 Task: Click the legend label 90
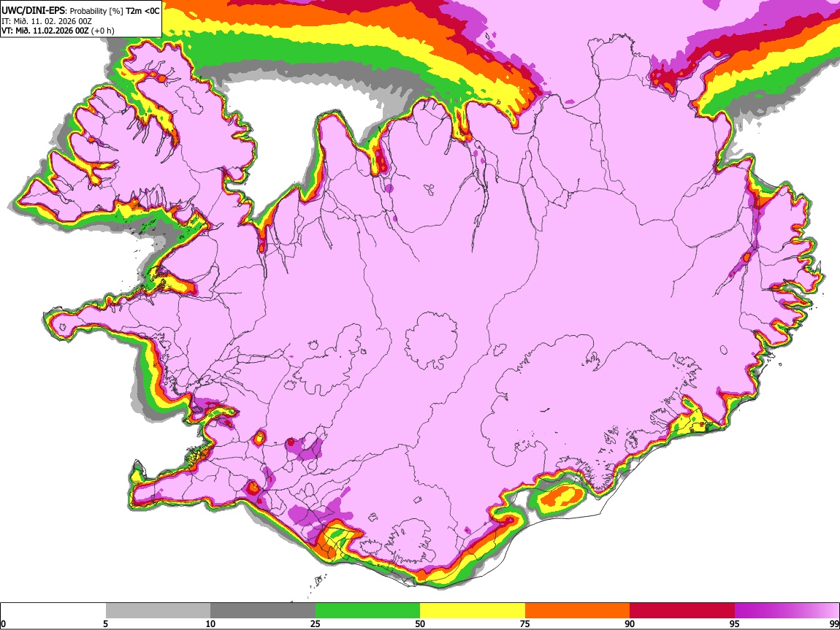tap(630, 623)
